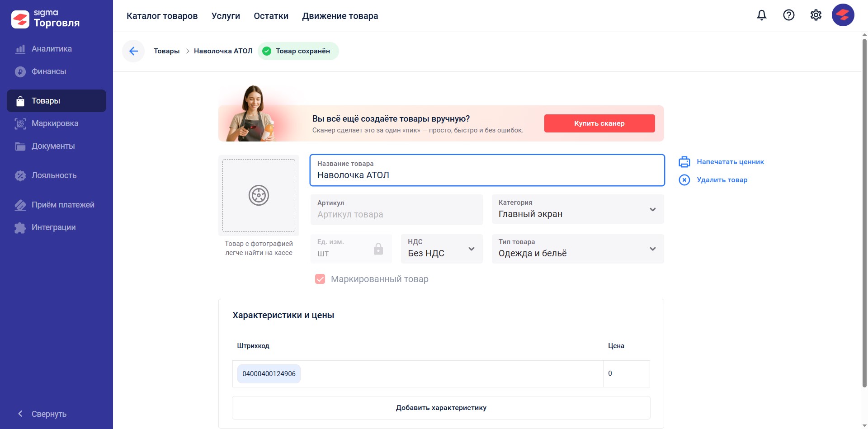Viewport: 868px width, 429px height.
Task: Click the Штрихкод column header
Action: tap(253, 346)
